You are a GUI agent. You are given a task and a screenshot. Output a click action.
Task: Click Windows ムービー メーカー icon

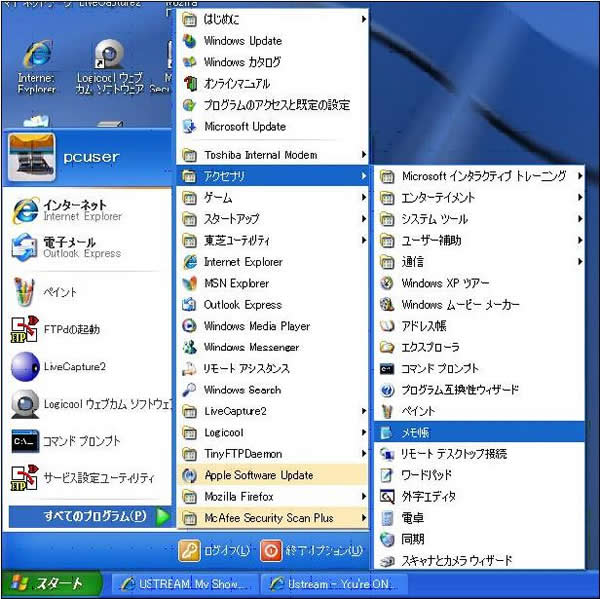click(x=387, y=305)
